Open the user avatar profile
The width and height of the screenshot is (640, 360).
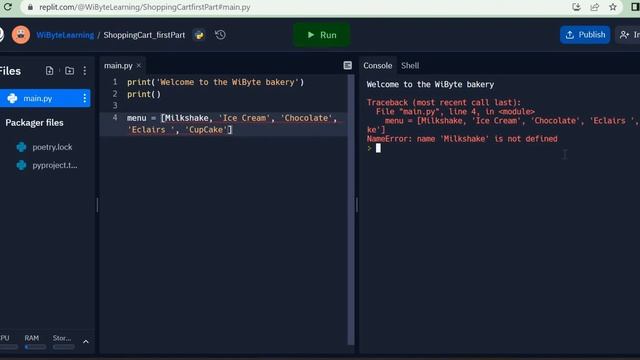(x=21, y=35)
